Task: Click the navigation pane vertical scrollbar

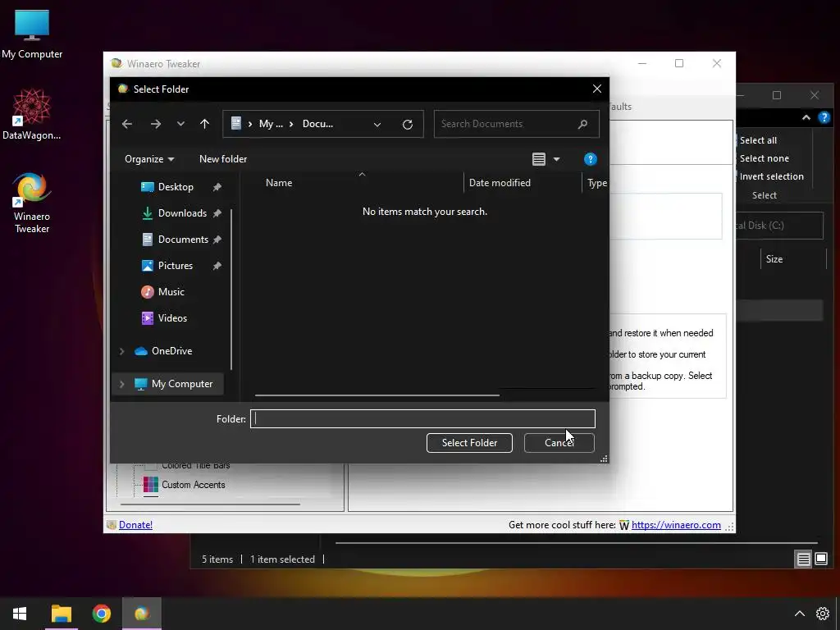Action: click(x=231, y=290)
